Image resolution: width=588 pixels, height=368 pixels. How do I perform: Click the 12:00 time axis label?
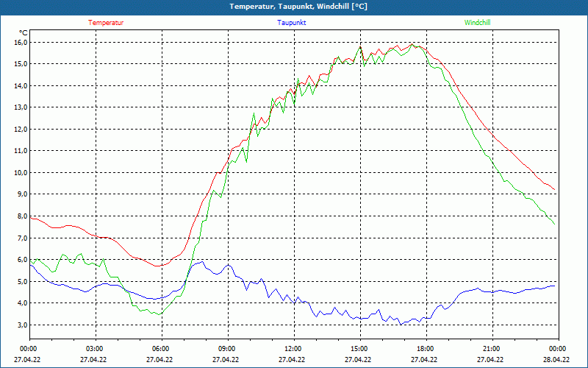(x=292, y=349)
